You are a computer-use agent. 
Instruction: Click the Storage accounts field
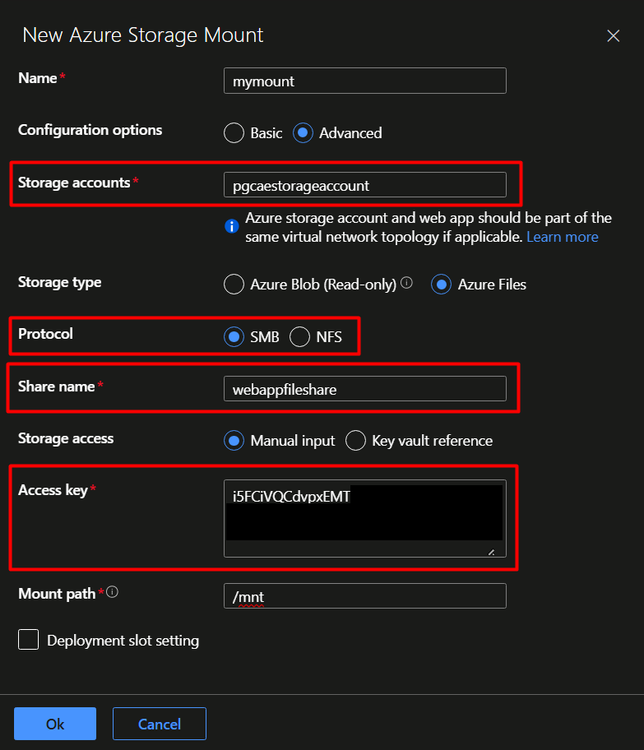[365, 185]
